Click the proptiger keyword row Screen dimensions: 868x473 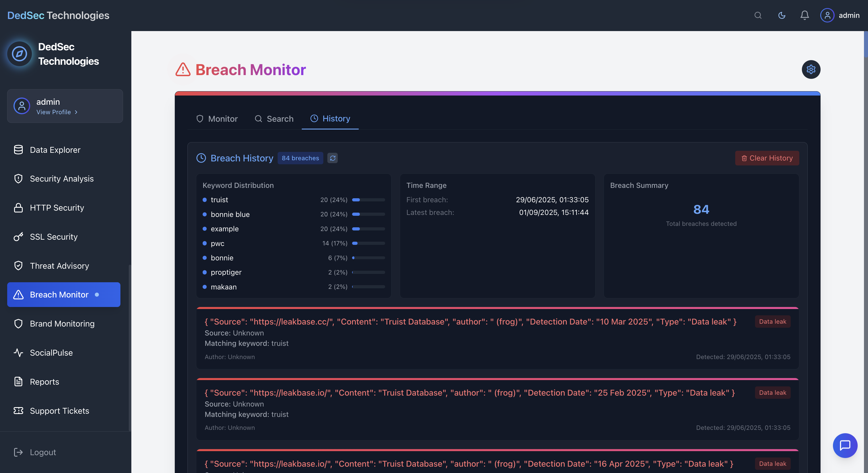[293, 272]
